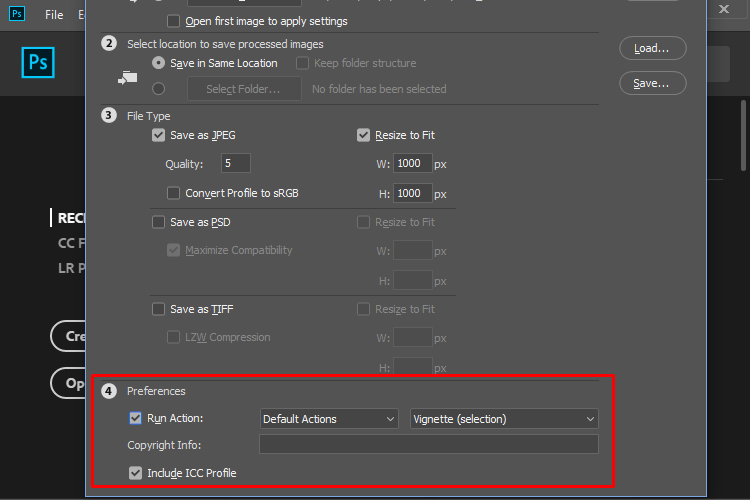Uncheck Resize to Fit for JPEG
This screenshot has height=500, width=750.
pos(364,135)
